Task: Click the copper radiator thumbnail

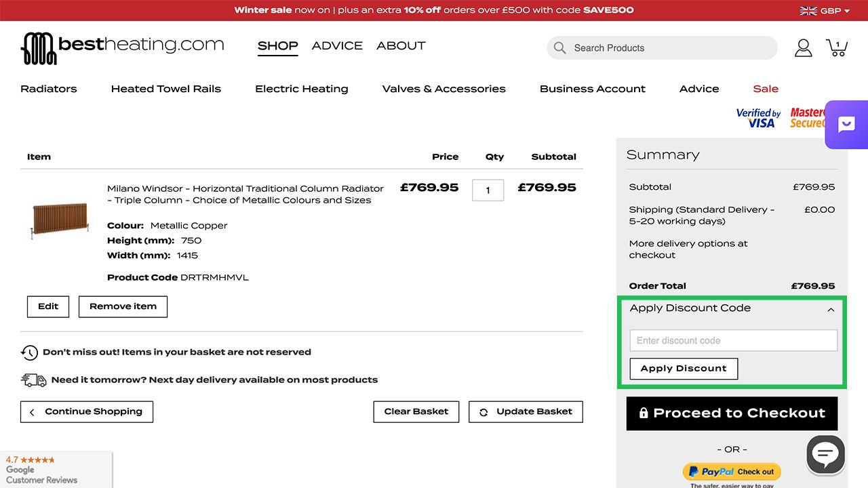Action: (x=60, y=220)
